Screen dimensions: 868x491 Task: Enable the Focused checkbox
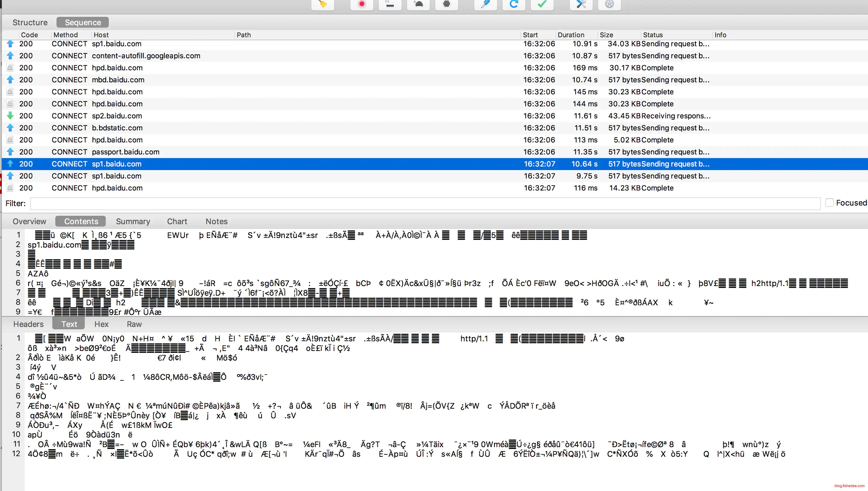pyautogui.click(x=829, y=203)
